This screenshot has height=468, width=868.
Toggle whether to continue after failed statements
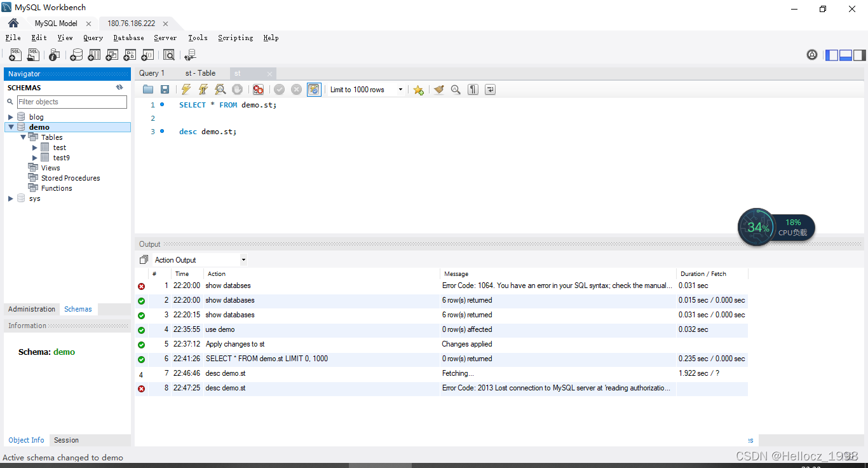[258, 90]
